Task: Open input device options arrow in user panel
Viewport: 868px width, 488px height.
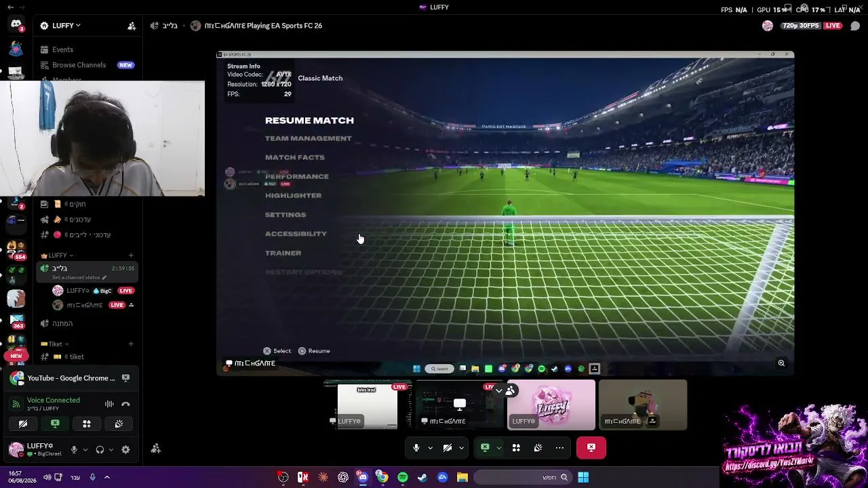Action: coord(85,449)
